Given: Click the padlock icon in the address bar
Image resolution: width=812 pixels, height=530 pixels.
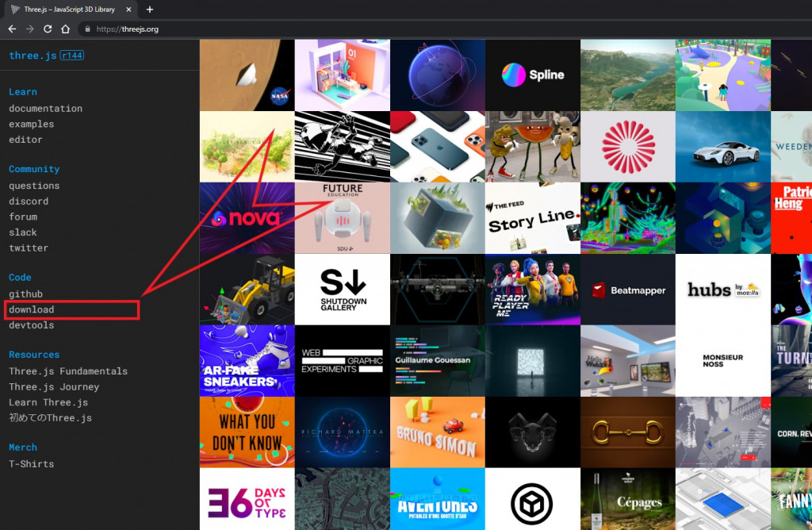Looking at the screenshot, I should [x=87, y=29].
